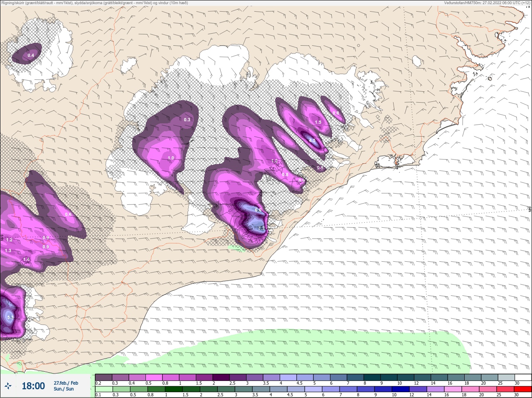Click the 0.3 precipitation value on the map
This screenshot has height=398, width=532.
[187, 120]
